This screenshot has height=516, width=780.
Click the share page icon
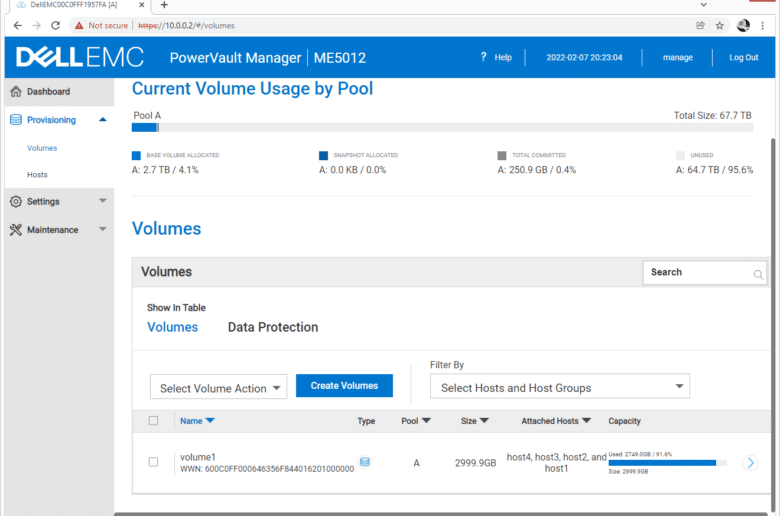[x=700, y=25]
